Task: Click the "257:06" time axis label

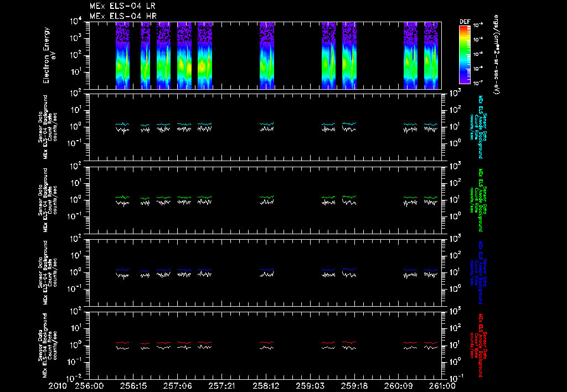Action: pos(178,386)
